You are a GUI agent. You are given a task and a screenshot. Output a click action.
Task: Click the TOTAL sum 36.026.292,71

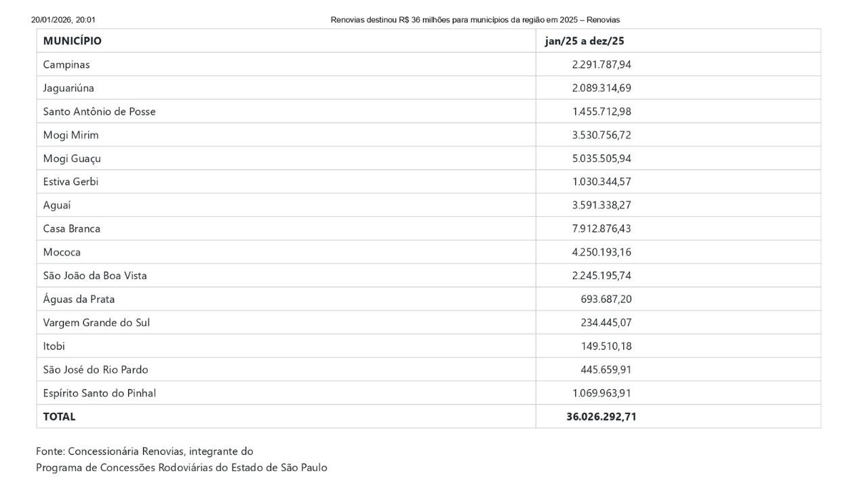[601, 416]
